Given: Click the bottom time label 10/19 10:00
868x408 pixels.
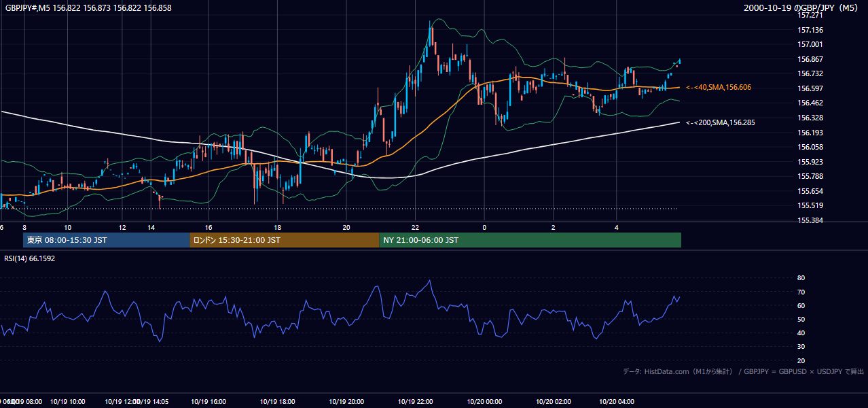Looking at the screenshot, I should pos(67,401).
